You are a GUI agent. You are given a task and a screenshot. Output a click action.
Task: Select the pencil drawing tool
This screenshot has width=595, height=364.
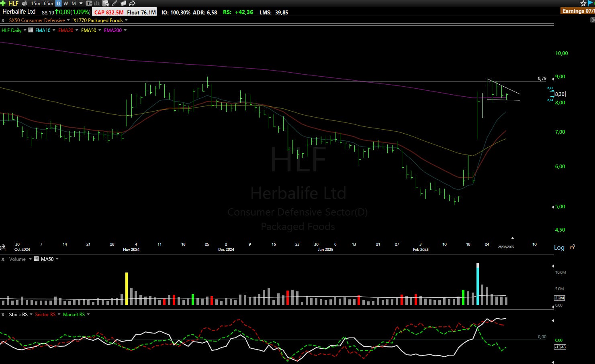pyautogui.click(x=115, y=3)
